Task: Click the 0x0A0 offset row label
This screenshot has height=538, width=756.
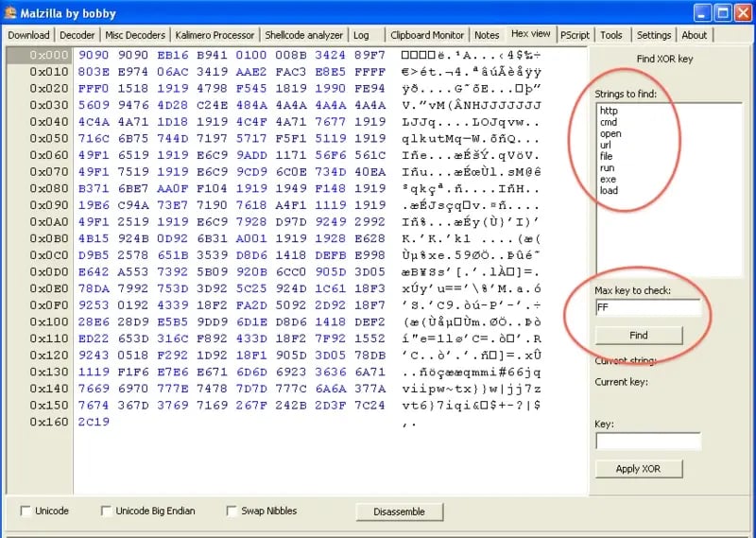Action: [x=48, y=222]
